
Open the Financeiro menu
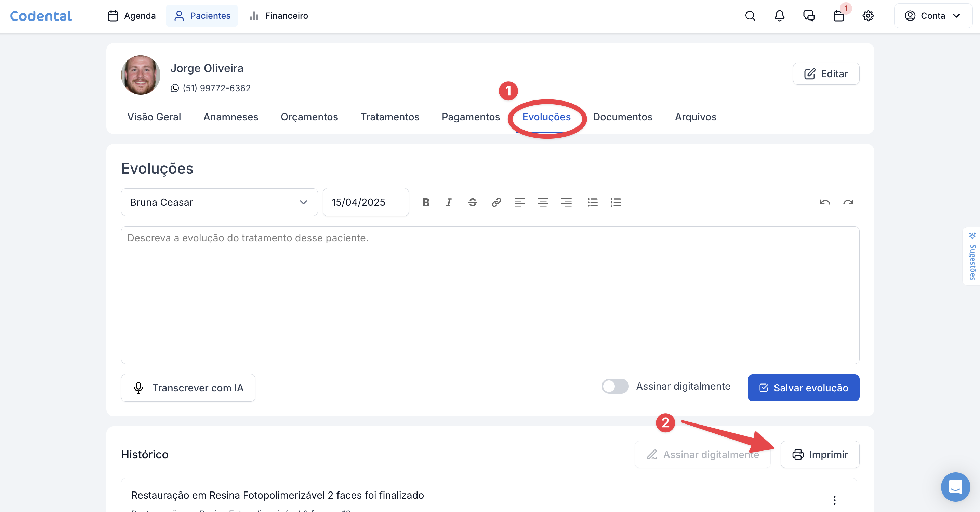[x=278, y=16]
